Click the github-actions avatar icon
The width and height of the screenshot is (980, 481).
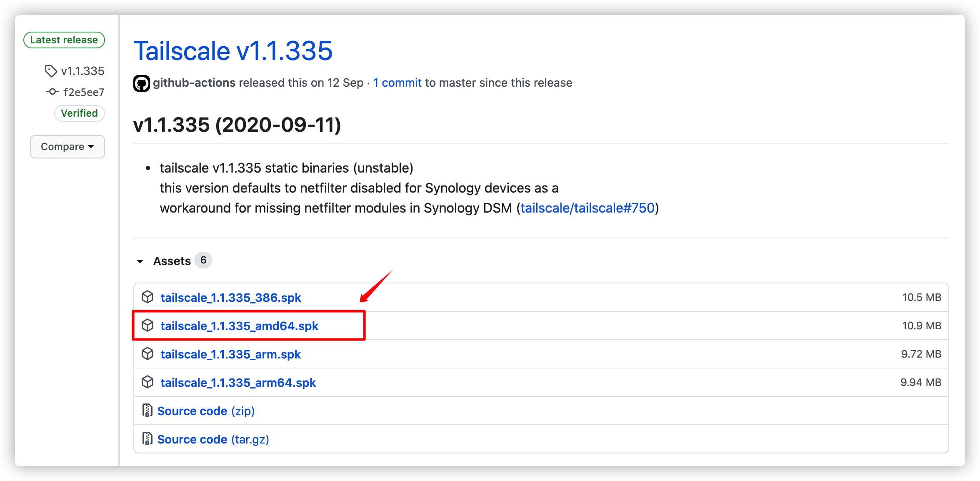[142, 83]
